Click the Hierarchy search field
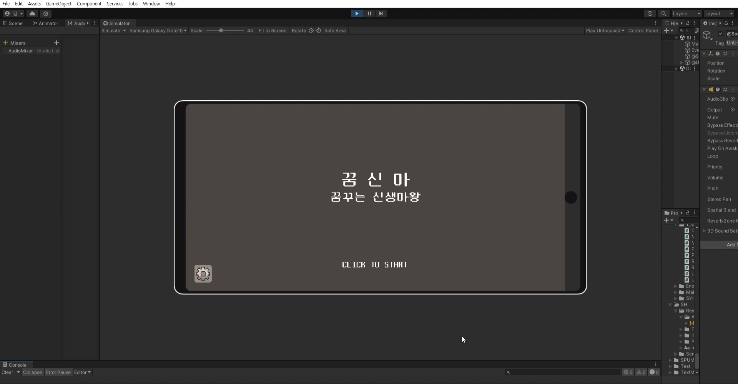738x384 pixels. coord(687,31)
